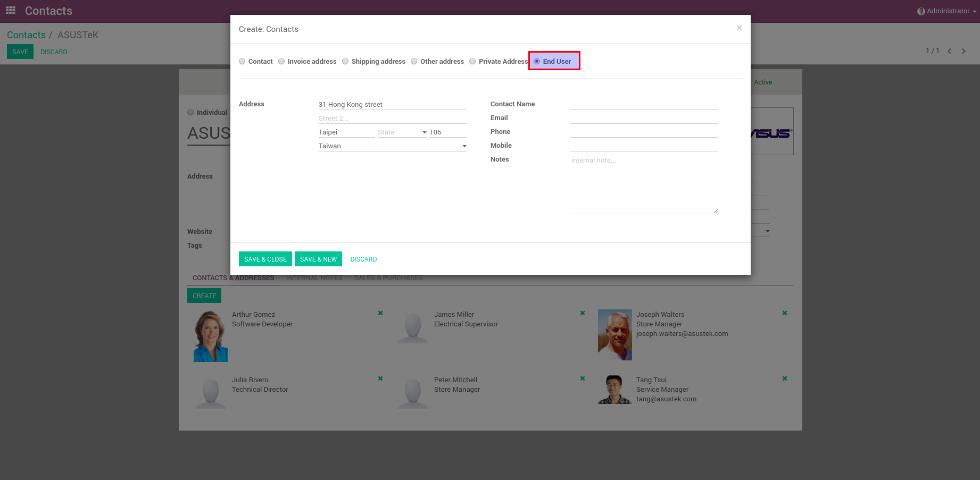Click Save & New button
980x480 pixels.
click(x=318, y=259)
